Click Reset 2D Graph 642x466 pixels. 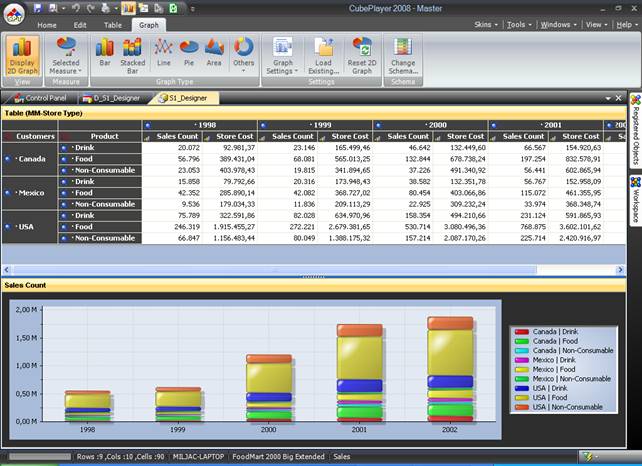[x=362, y=56]
